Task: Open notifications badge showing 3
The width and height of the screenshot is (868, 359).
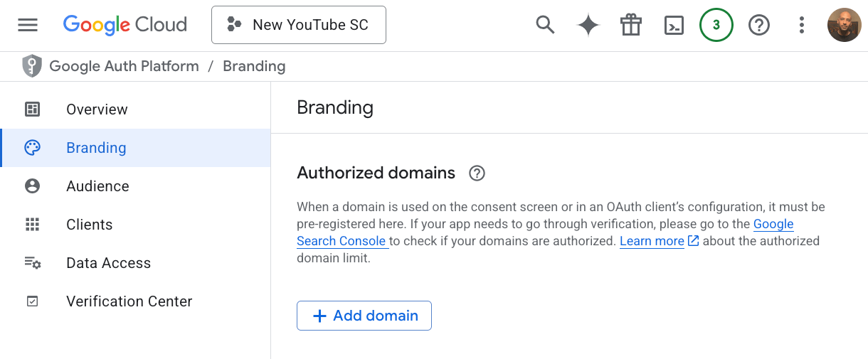Action: point(716,25)
